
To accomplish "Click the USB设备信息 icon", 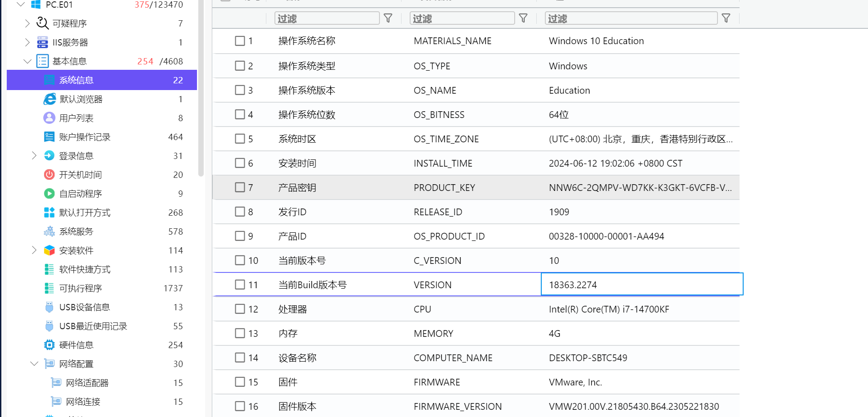I will pyautogui.click(x=49, y=307).
